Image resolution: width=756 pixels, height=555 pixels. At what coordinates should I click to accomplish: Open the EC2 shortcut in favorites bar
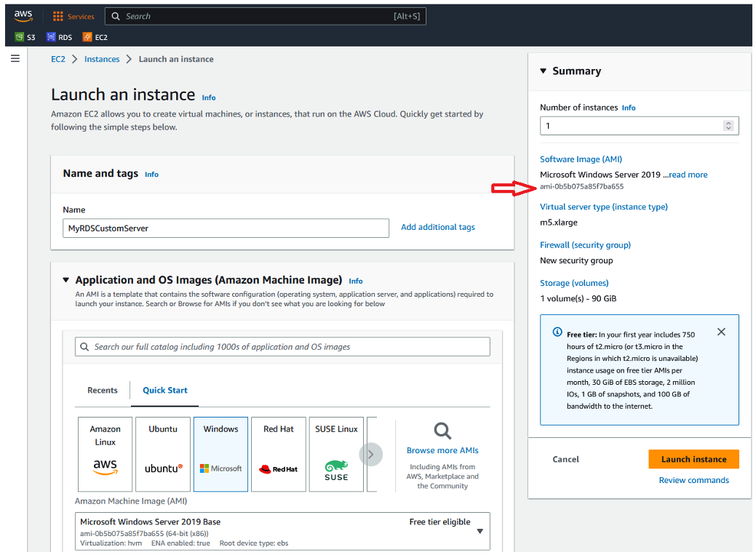tap(95, 37)
